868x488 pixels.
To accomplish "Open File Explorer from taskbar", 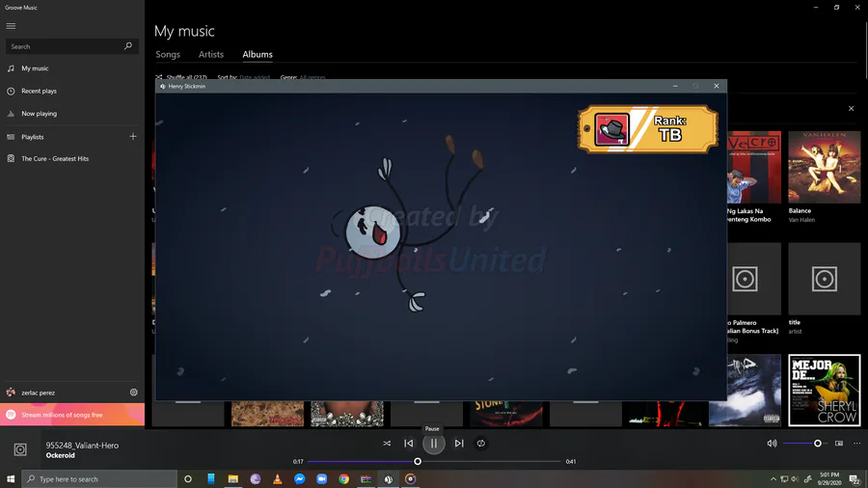I will (233, 479).
